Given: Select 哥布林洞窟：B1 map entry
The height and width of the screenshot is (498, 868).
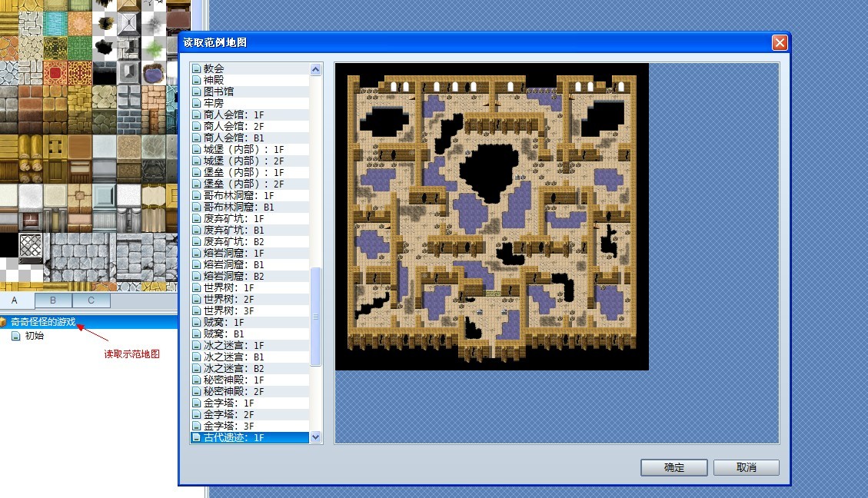Looking at the screenshot, I should pos(250,207).
